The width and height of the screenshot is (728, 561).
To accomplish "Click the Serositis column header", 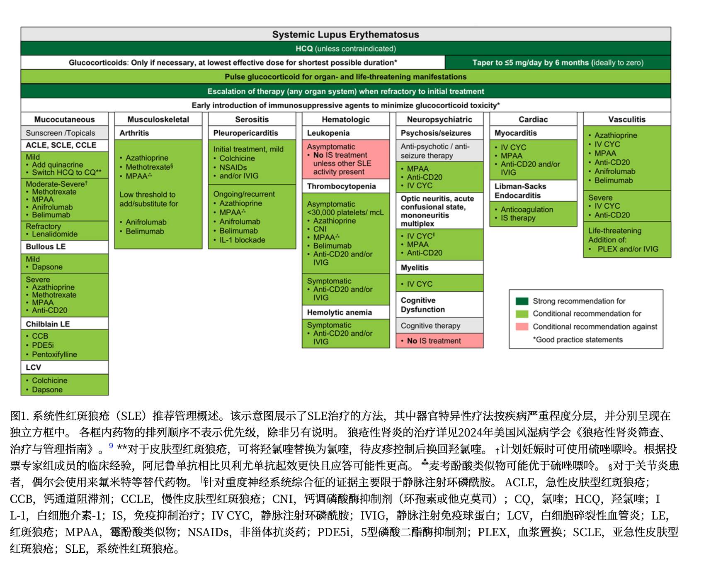I will pos(252,120).
